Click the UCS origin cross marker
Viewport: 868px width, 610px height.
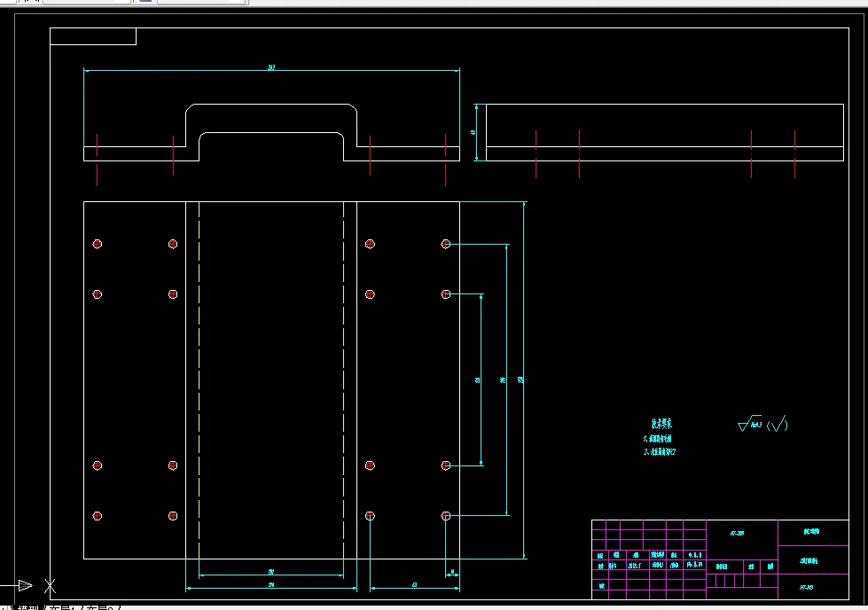tap(50, 586)
